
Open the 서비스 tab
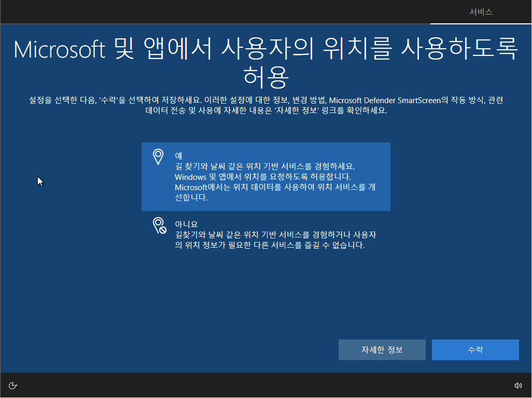point(481,12)
